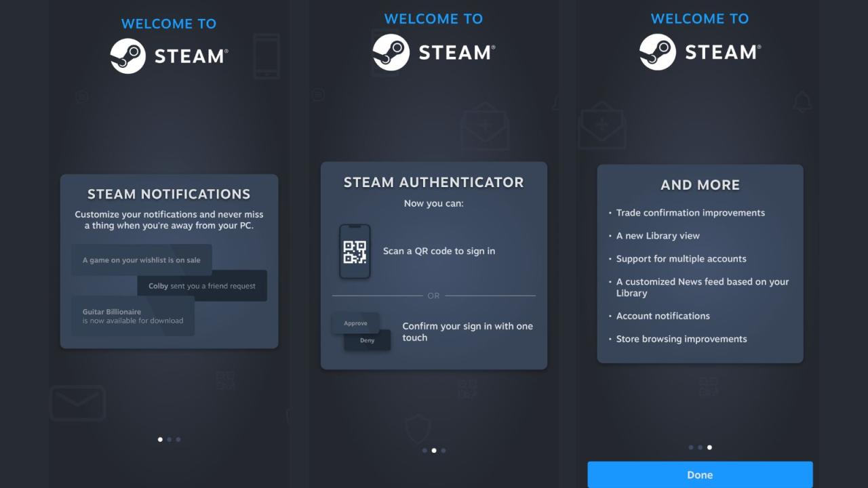Click the Approve button

355,323
